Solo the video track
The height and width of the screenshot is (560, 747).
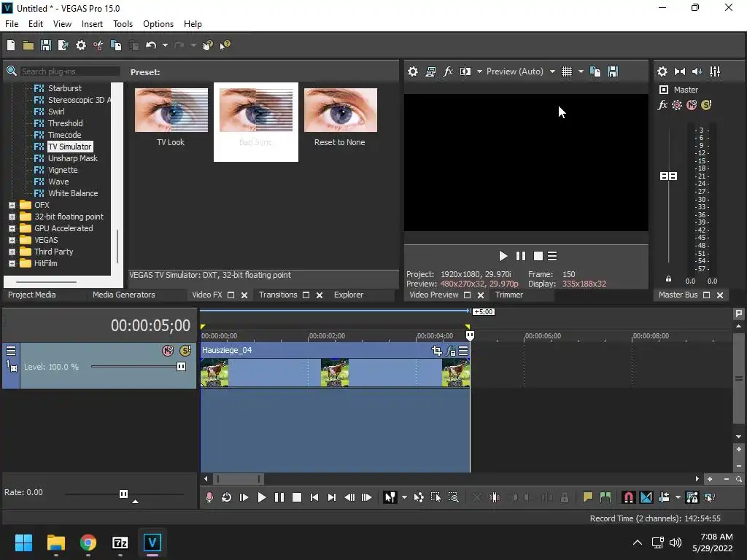click(185, 351)
